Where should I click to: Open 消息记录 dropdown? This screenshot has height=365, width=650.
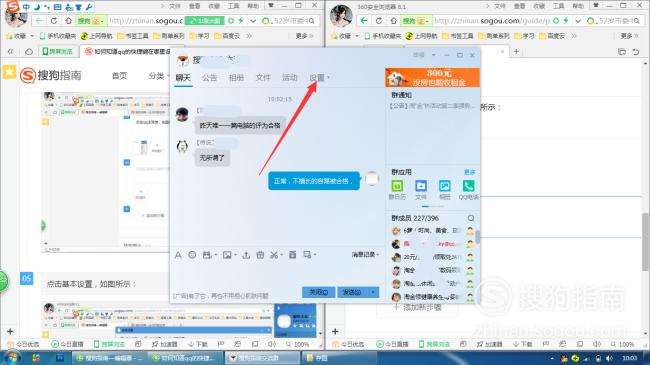click(x=366, y=254)
